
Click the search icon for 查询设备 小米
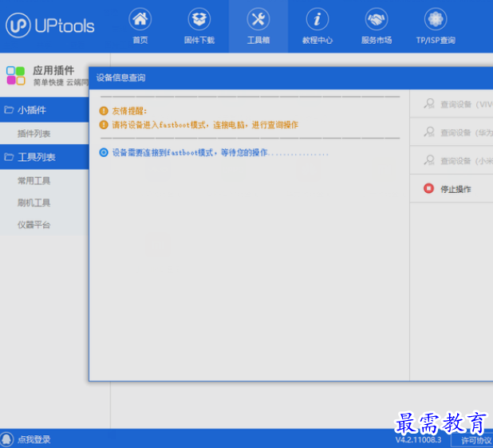[x=429, y=160]
